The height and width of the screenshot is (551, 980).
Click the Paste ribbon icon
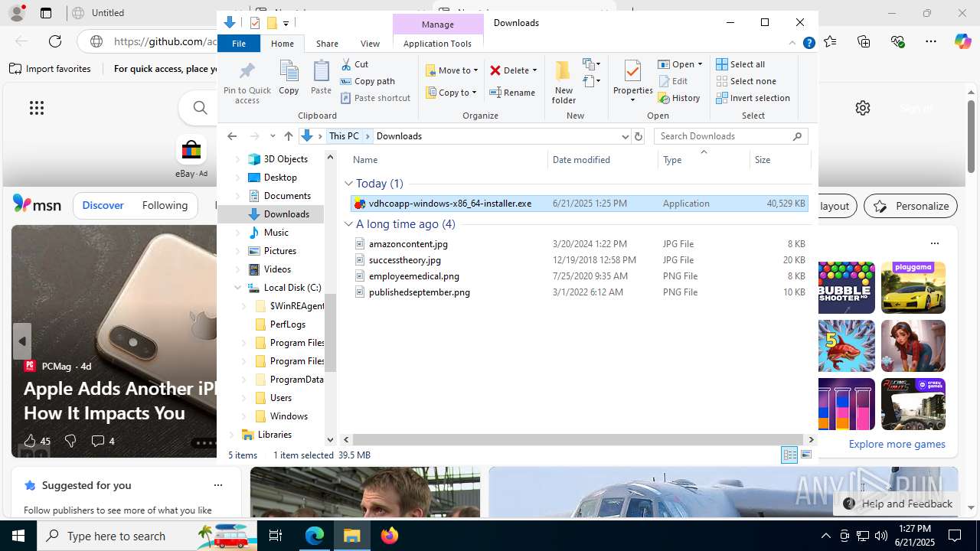(321, 78)
